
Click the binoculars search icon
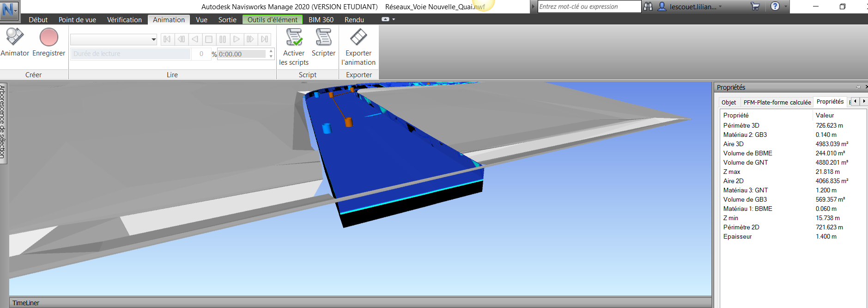click(x=648, y=6)
